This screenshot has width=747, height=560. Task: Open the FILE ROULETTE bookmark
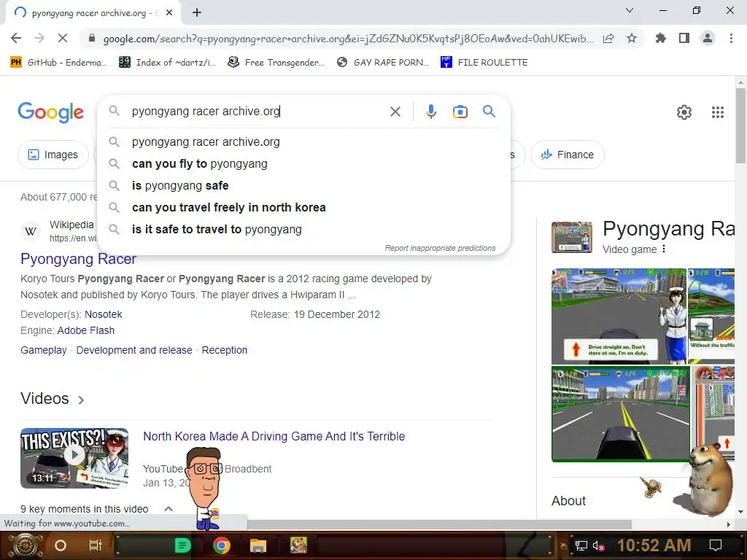click(484, 63)
